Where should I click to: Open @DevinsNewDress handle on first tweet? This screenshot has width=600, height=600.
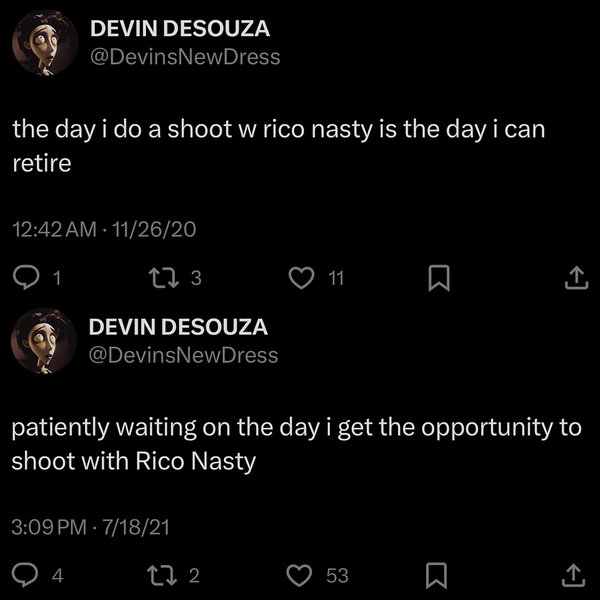click(185, 57)
